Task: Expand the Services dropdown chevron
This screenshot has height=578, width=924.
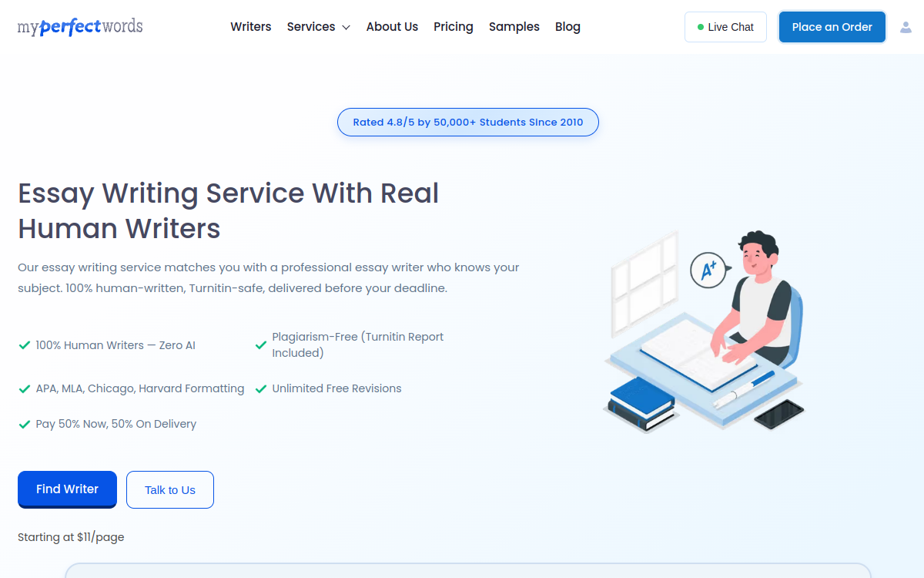Action: click(346, 28)
